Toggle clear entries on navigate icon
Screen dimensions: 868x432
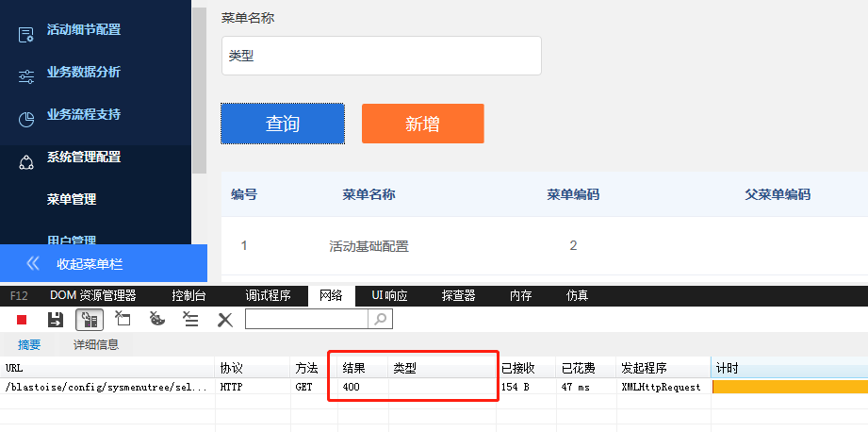190,320
